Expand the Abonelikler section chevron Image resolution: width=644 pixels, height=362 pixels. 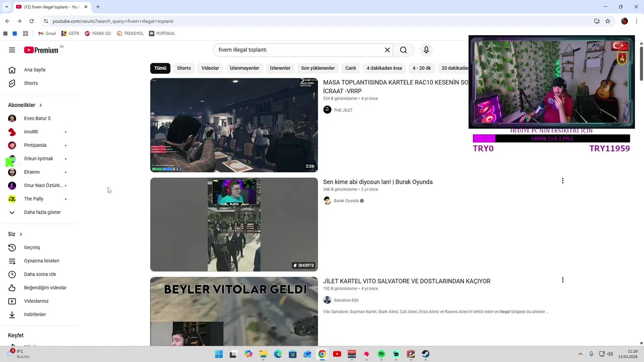tap(41, 105)
